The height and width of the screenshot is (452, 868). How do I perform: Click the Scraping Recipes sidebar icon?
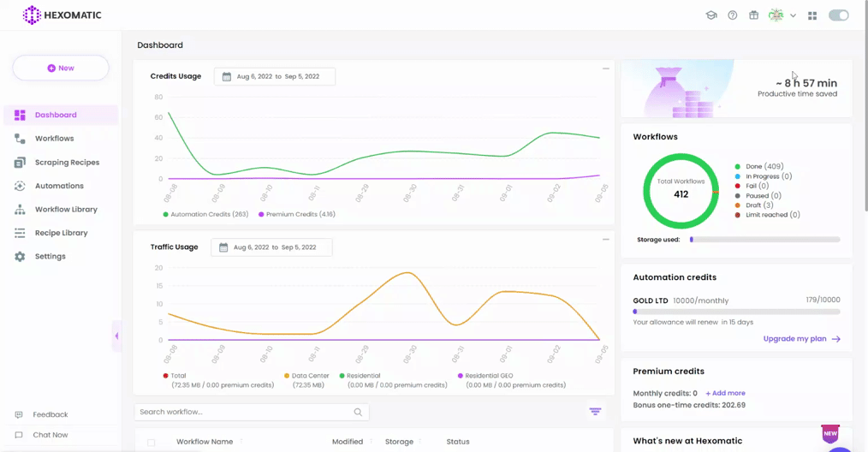click(20, 163)
